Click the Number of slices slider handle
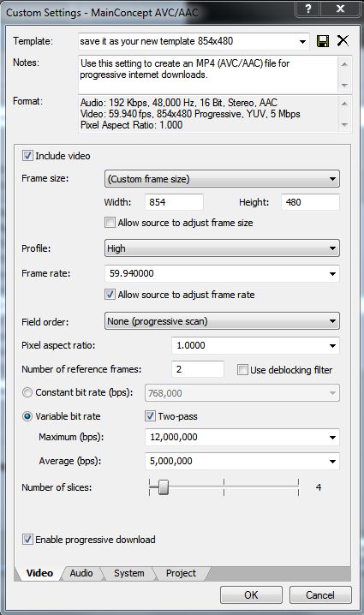The image size is (364, 615). pyautogui.click(x=164, y=487)
